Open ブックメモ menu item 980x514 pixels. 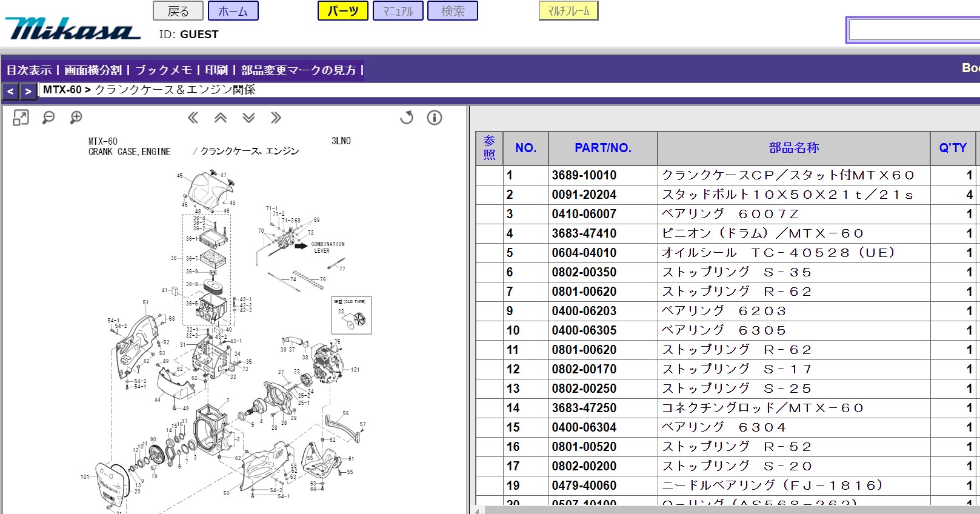(164, 70)
